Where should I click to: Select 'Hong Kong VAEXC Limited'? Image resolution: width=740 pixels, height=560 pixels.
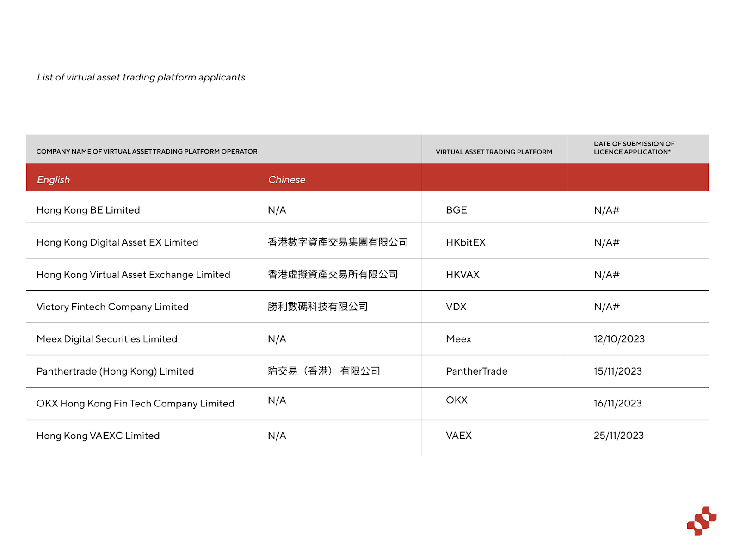tap(98, 436)
